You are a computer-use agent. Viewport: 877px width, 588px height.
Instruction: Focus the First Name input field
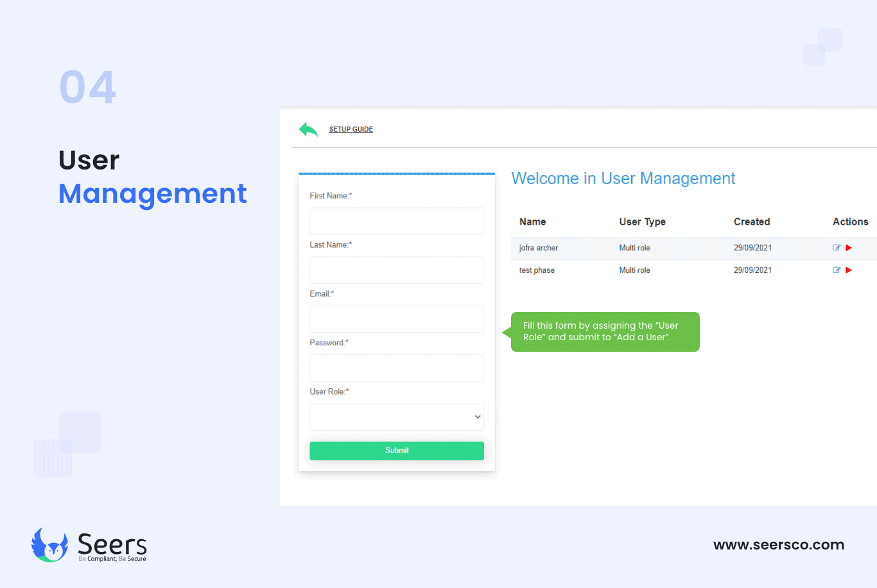tap(397, 221)
